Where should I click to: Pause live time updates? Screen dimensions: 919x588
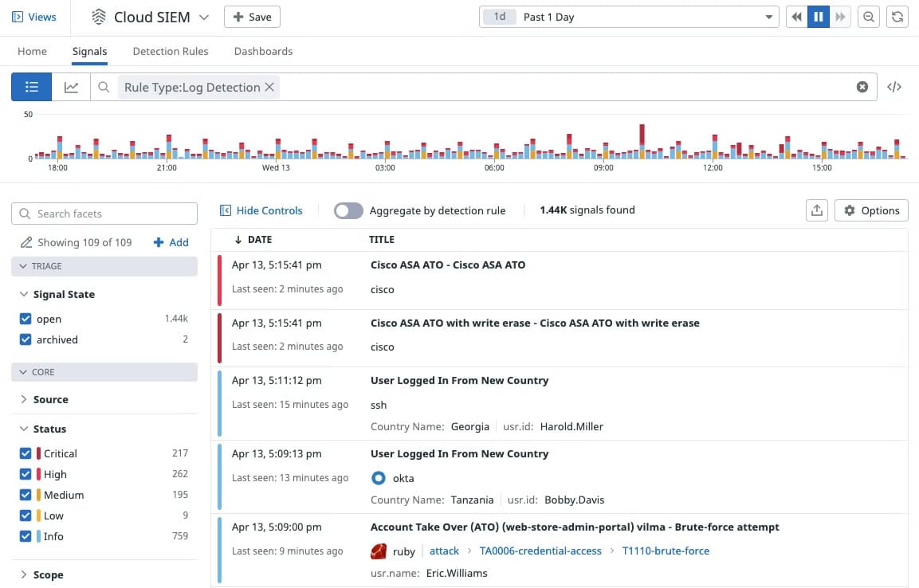pos(818,17)
